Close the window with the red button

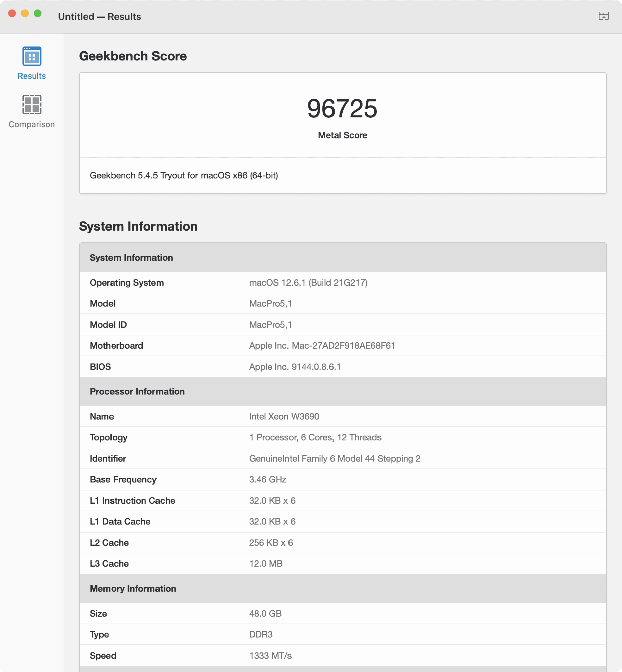point(12,13)
